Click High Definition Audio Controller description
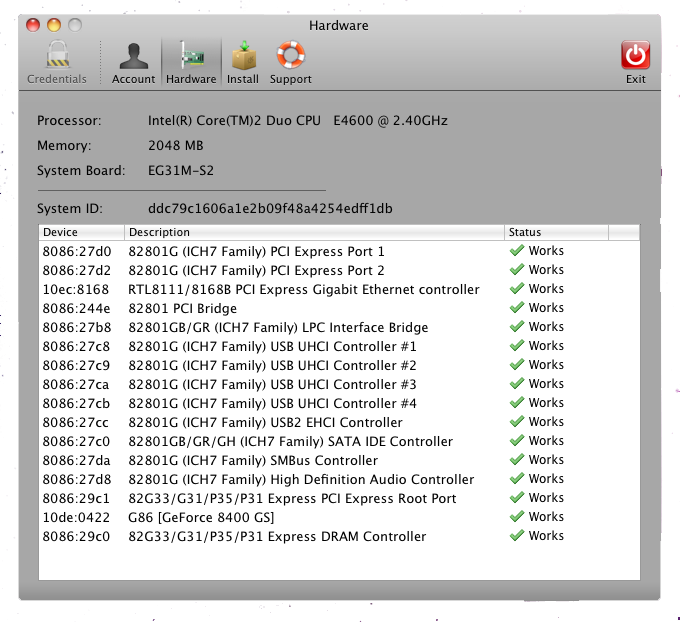Viewport: 680px width, 622px height. point(301,480)
